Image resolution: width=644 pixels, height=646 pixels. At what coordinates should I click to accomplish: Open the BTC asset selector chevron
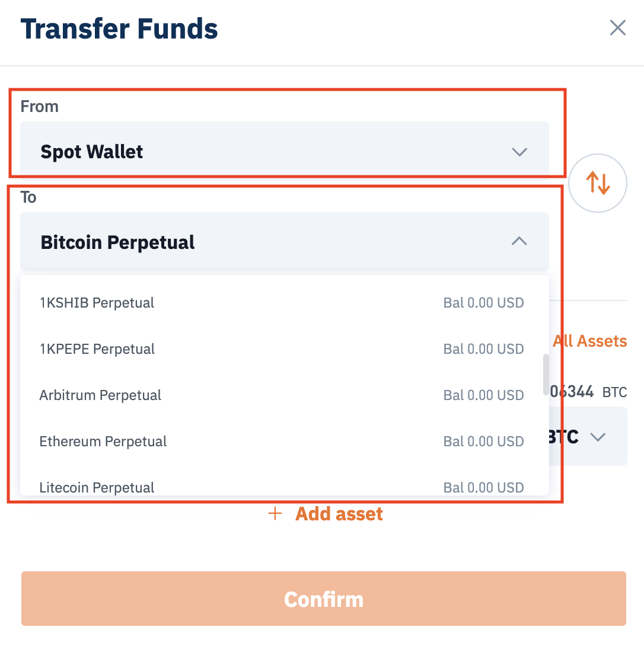598,437
